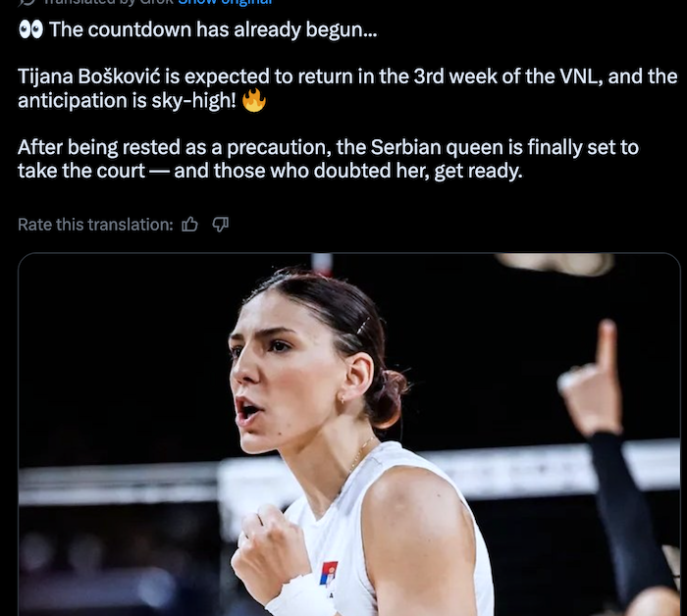This screenshot has height=616, width=687.
Task: Click the white volleyball net band in photo
Action: 349,478
